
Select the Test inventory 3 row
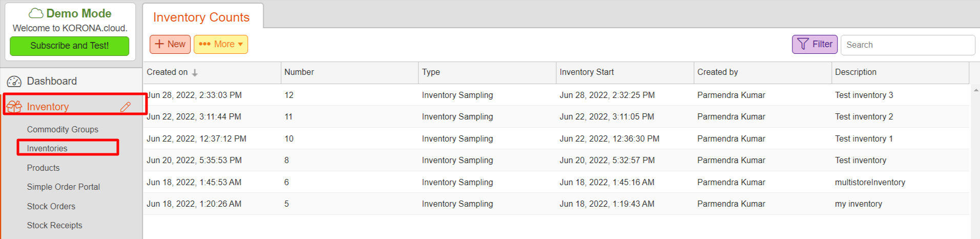tap(556, 95)
